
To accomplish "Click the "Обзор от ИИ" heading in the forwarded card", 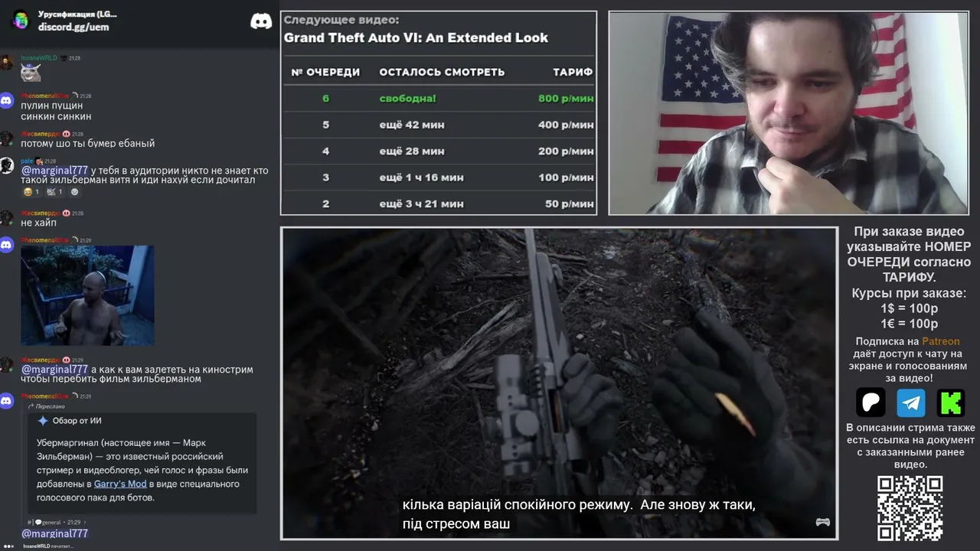I will point(77,421).
